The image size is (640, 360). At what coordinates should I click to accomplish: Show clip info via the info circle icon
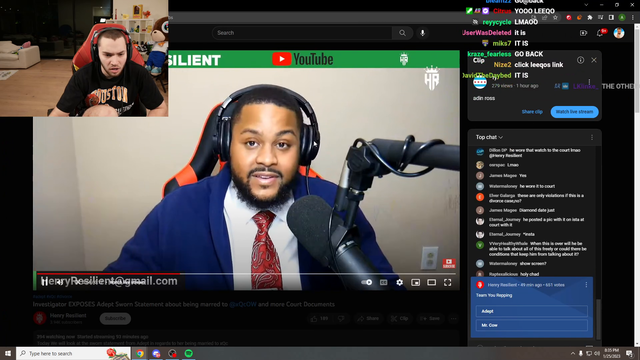tap(580, 60)
